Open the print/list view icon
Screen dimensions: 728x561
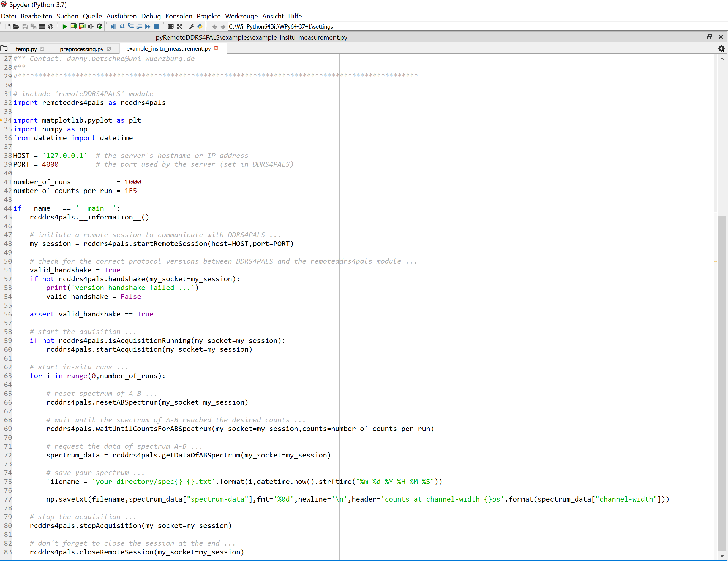click(x=42, y=27)
